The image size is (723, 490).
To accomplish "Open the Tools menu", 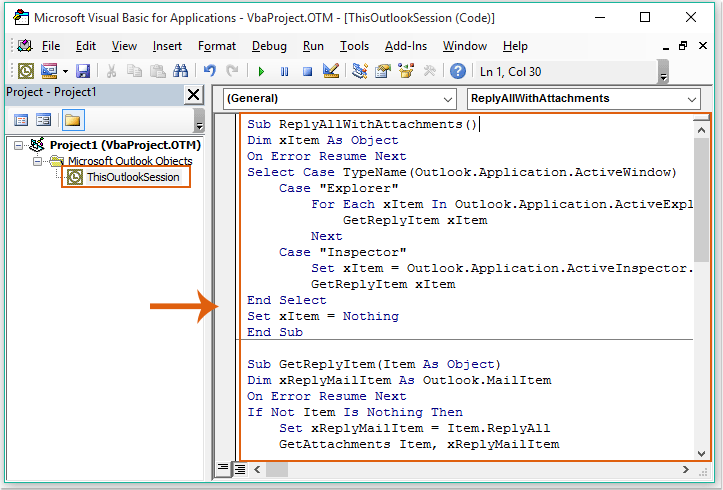I will point(354,46).
